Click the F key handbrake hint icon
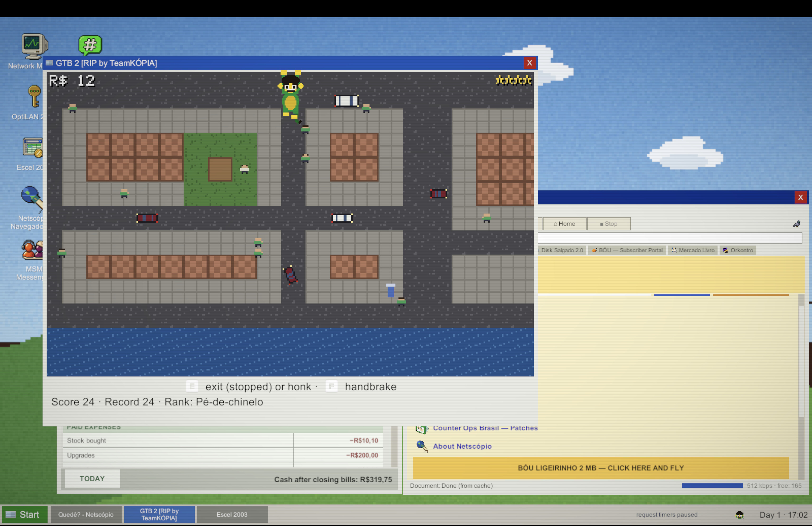The height and width of the screenshot is (526, 812). click(x=332, y=386)
